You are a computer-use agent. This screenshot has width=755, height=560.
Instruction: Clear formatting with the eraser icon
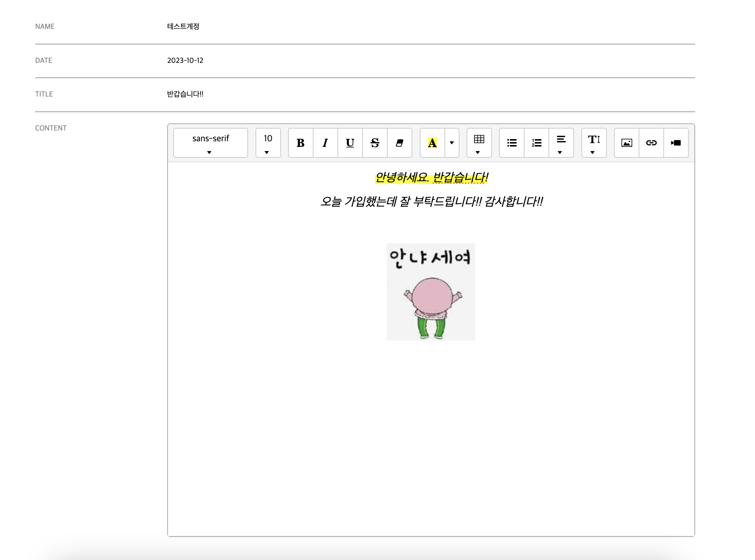click(399, 143)
